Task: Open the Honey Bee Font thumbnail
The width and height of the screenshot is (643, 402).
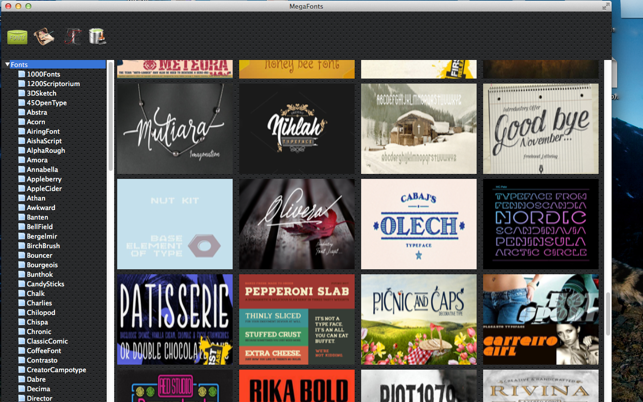Action: click(297, 69)
